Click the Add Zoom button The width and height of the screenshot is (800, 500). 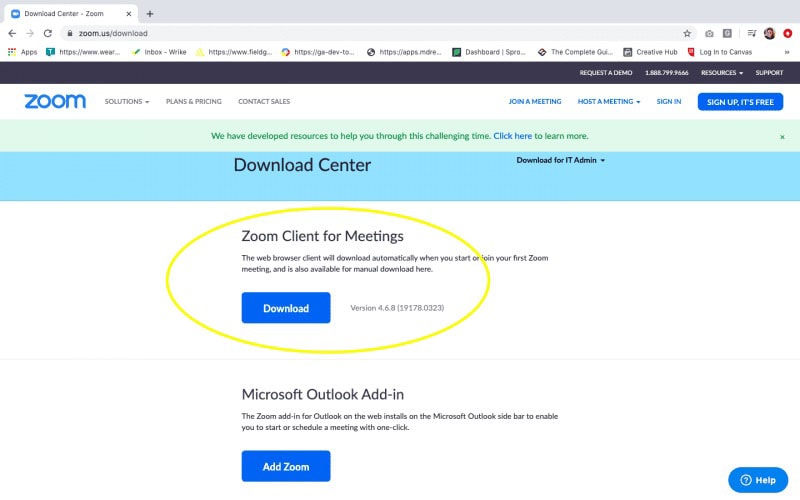click(x=286, y=466)
